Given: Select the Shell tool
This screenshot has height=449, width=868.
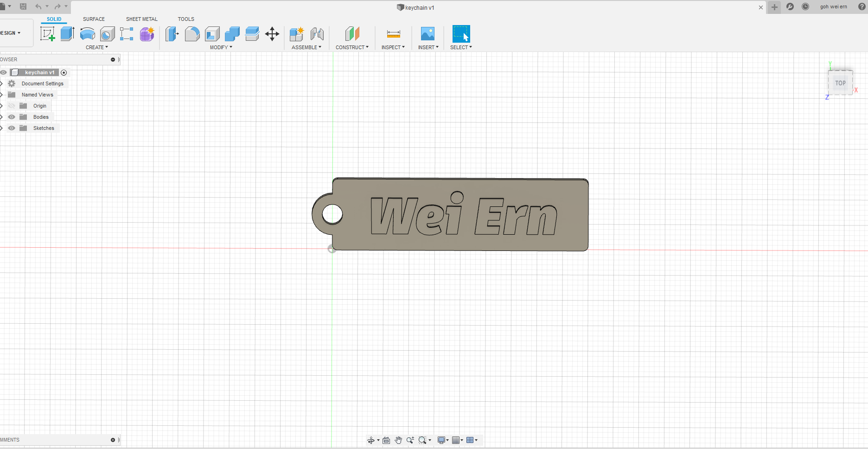Looking at the screenshot, I should pyautogui.click(x=212, y=34).
